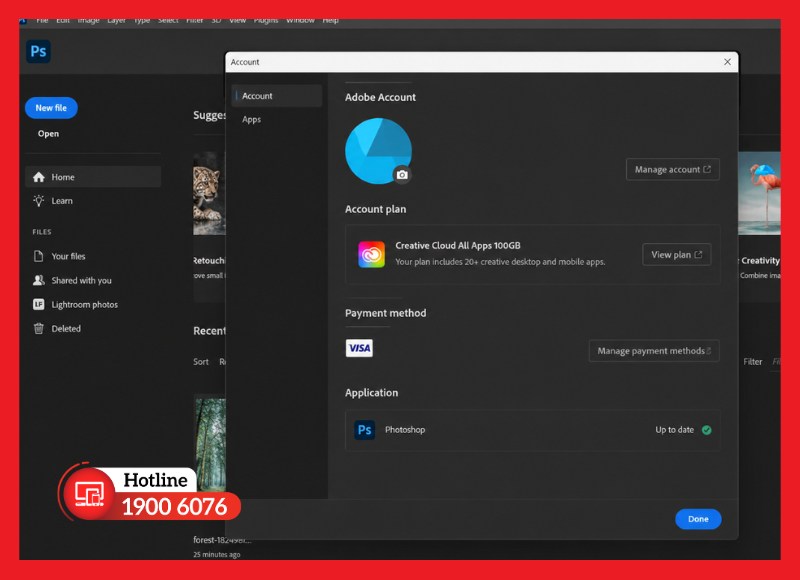
Task: Click the Photoshop Ps icon in Application row
Action: (364, 430)
